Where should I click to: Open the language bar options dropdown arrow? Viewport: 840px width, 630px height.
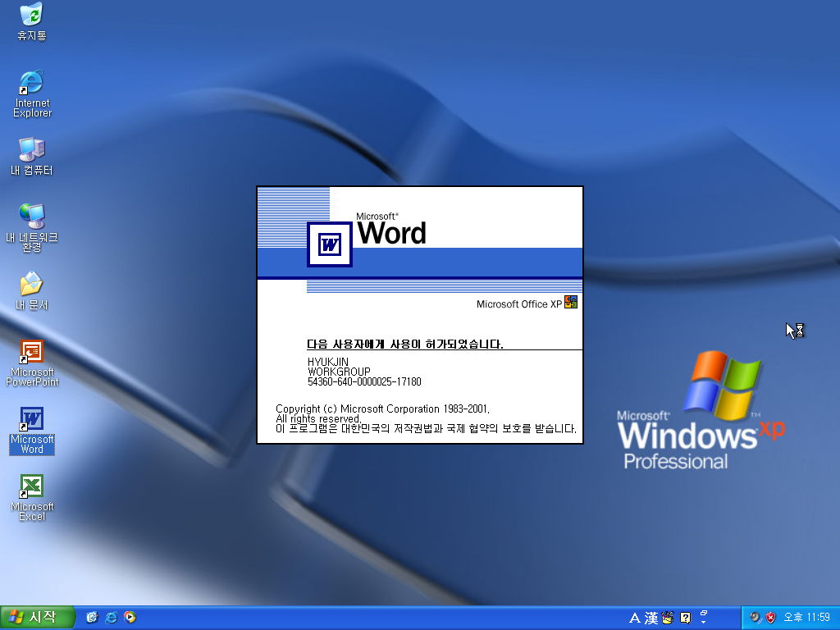tap(704, 623)
